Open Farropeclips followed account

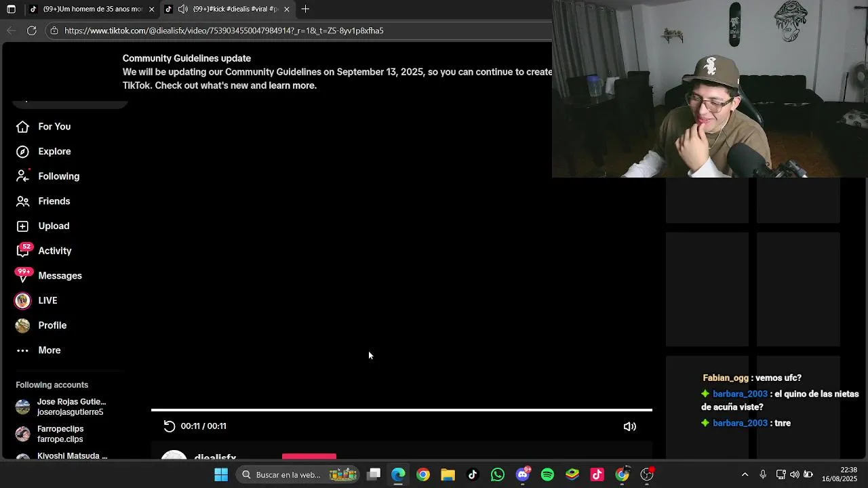tap(61, 434)
